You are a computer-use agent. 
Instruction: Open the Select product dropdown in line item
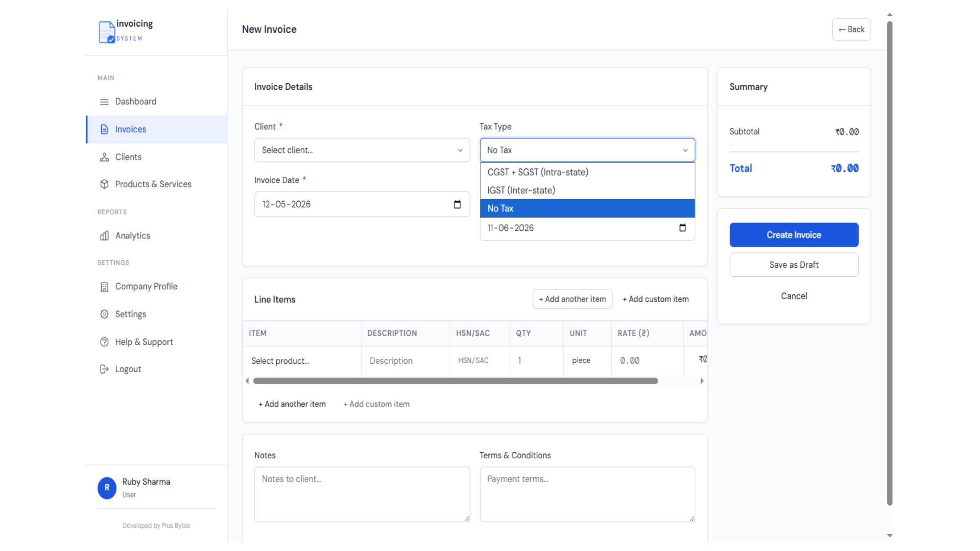pos(302,361)
